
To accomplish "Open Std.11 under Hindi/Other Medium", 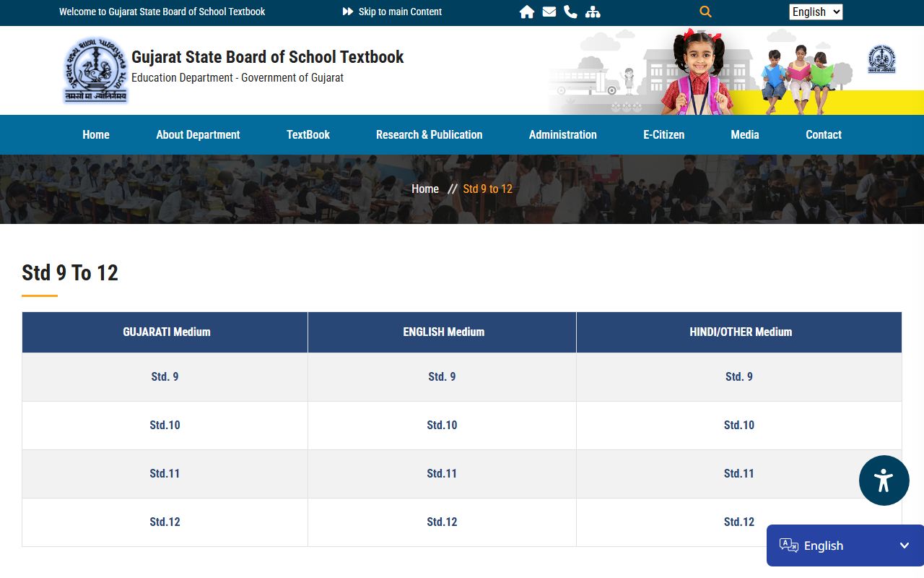I will pyautogui.click(x=739, y=473).
